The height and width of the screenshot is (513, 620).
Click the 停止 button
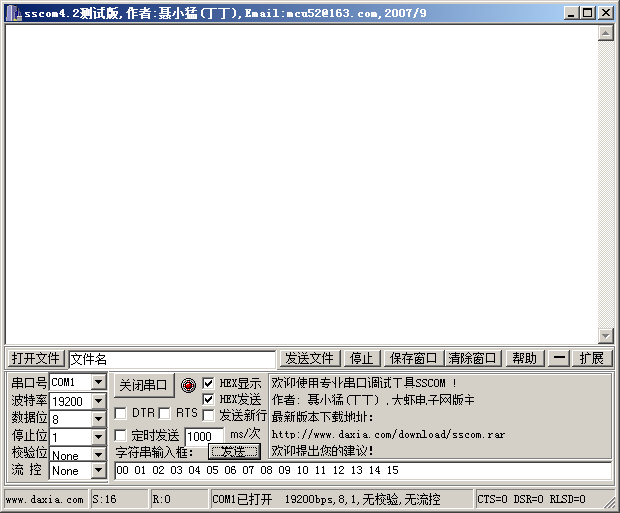click(362, 358)
